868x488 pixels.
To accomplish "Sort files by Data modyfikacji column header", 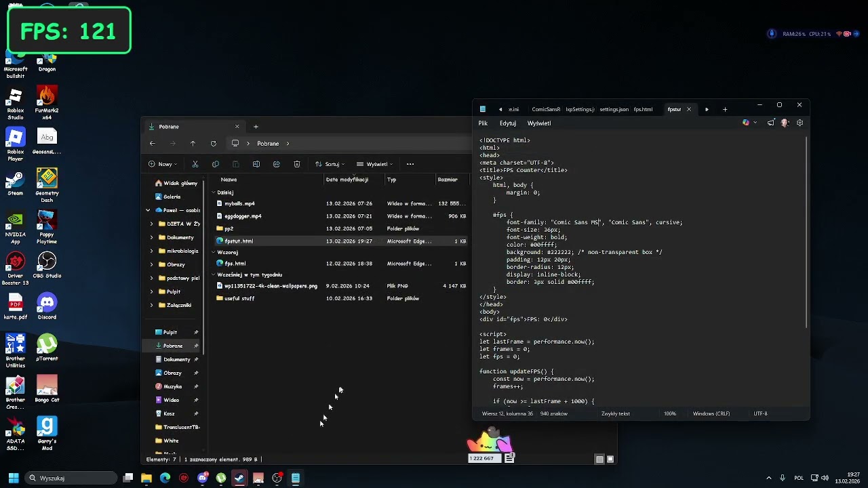I will pos(354,180).
